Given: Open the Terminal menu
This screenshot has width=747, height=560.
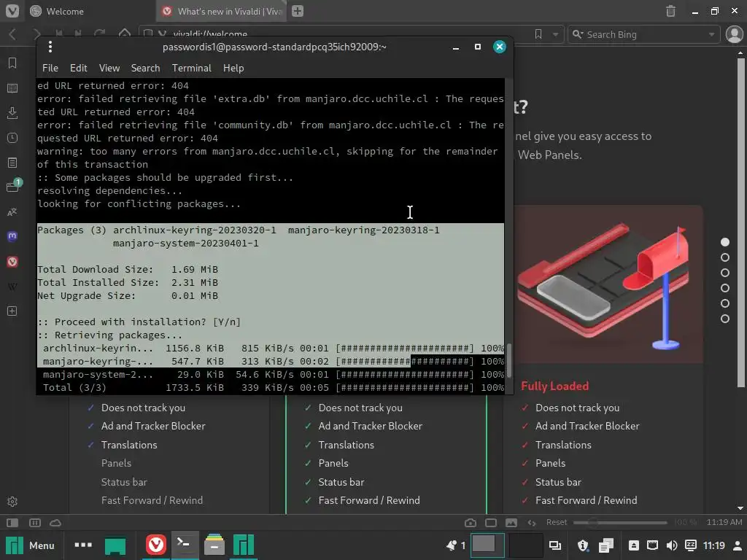Looking at the screenshot, I should 192,68.
